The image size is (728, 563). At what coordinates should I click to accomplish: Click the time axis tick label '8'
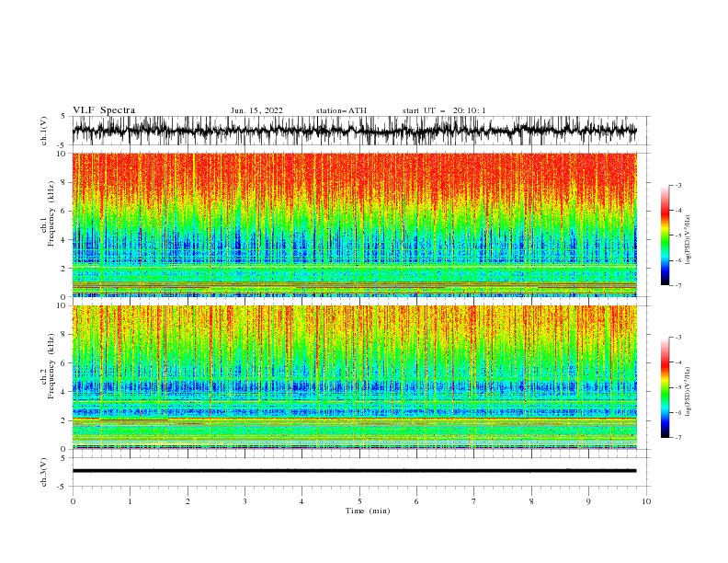pos(531,501)
